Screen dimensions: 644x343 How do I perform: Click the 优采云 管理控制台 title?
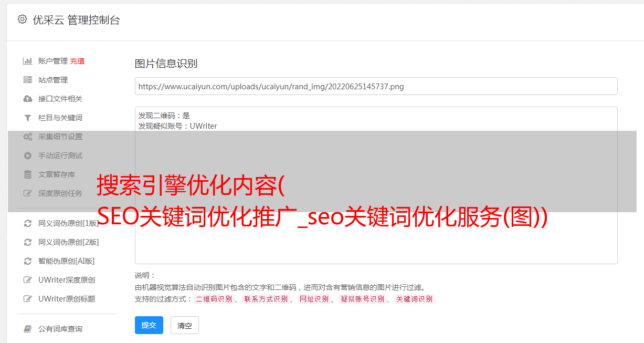coord(76,20)
